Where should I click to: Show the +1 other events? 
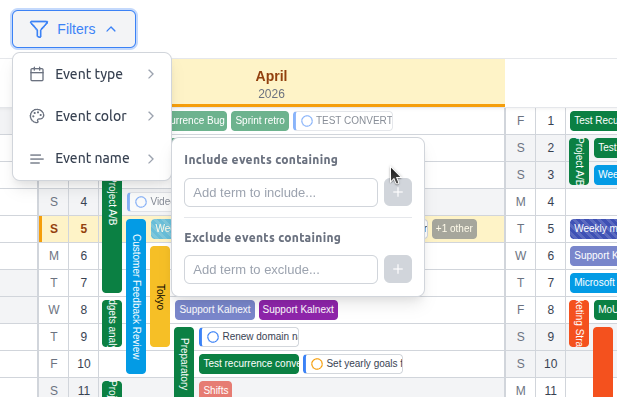tap(454, 229)
